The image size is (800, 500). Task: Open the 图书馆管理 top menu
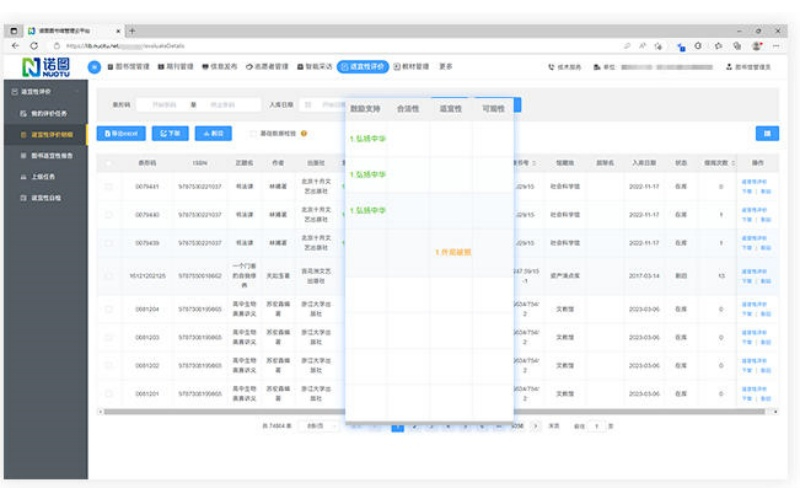129,67
